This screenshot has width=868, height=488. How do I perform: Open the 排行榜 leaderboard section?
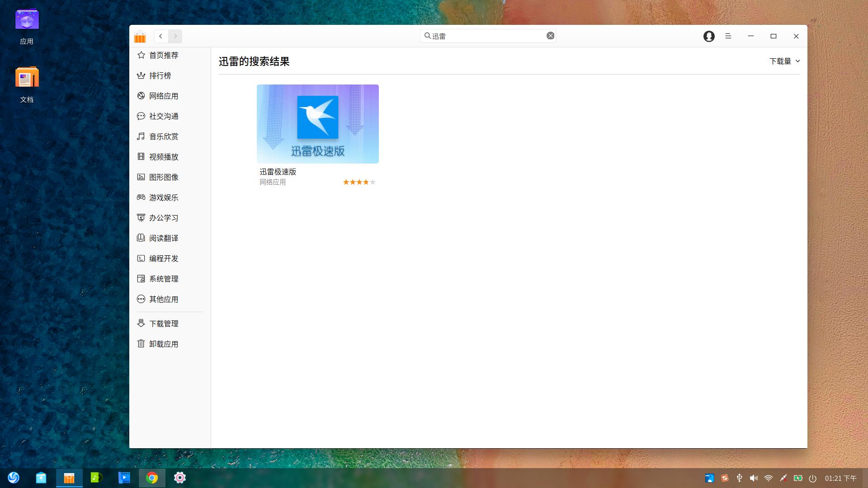tap(160, 75)
